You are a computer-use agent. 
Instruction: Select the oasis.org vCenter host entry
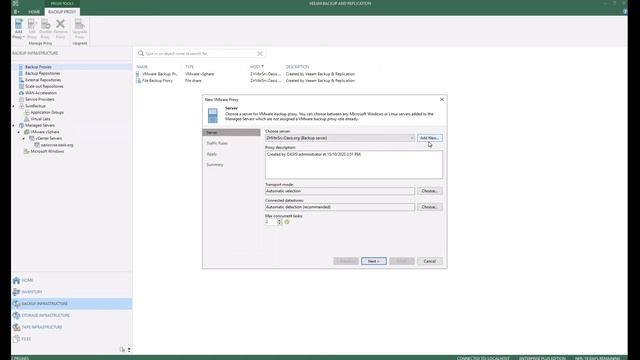click(57, 145)
